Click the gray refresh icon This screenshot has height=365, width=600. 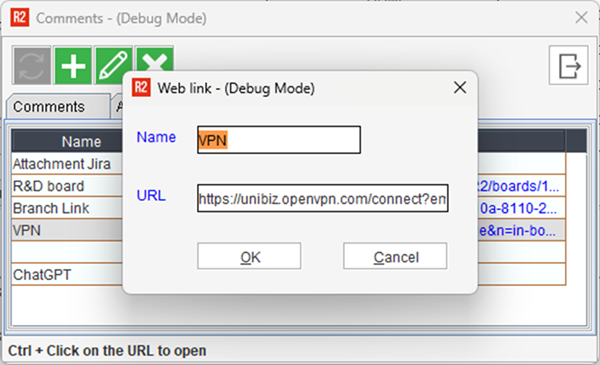pyautogui.click(x=31, y=65)
